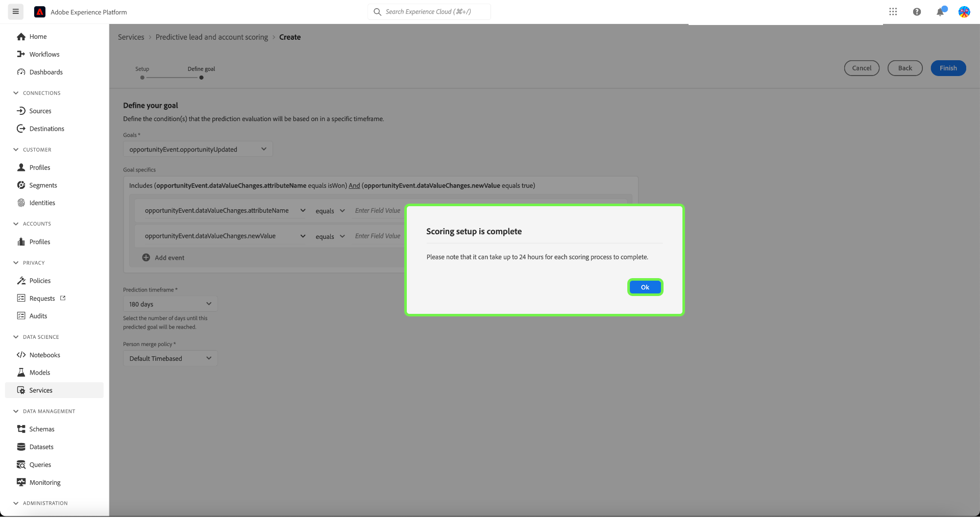
Task: Open the Help question mark icon
Action: (917, 12)
